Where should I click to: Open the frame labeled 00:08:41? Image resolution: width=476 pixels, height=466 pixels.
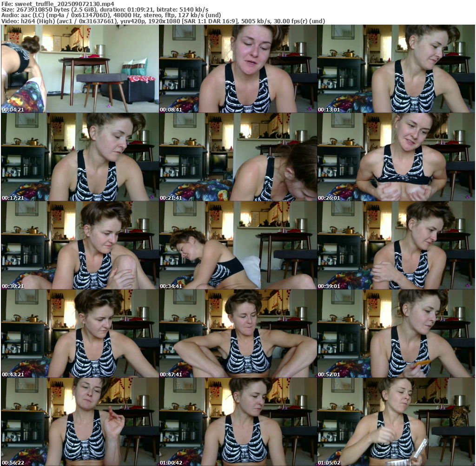[x=238, y=69]
